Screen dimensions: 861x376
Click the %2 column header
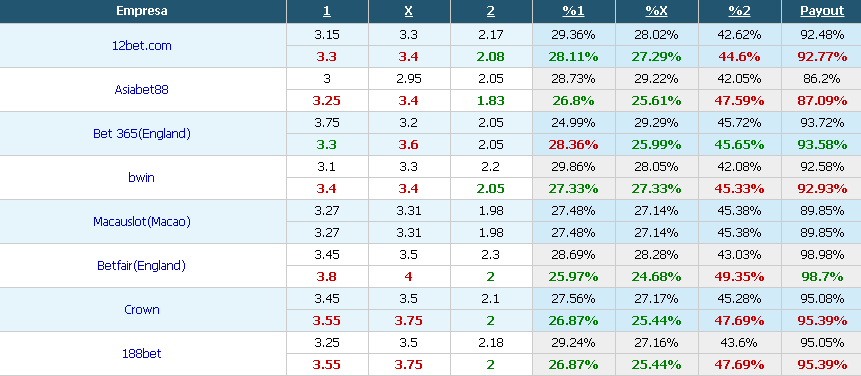(x=739, y=11)
